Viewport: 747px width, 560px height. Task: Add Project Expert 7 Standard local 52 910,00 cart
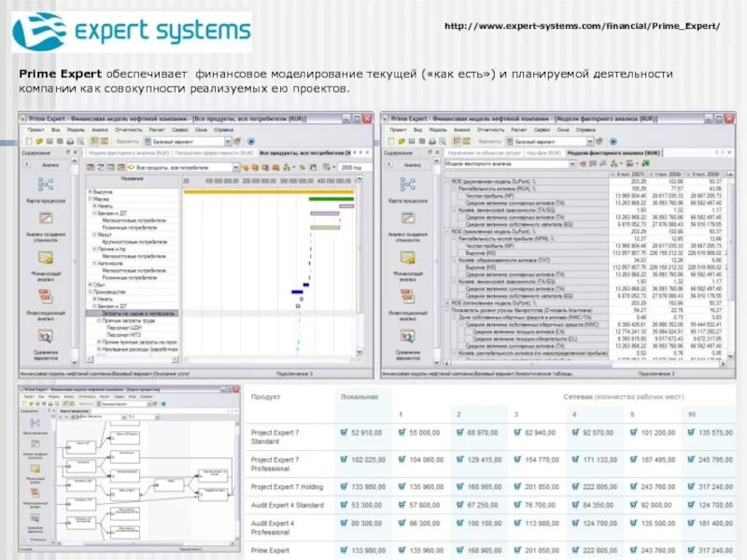coord(344,432)
